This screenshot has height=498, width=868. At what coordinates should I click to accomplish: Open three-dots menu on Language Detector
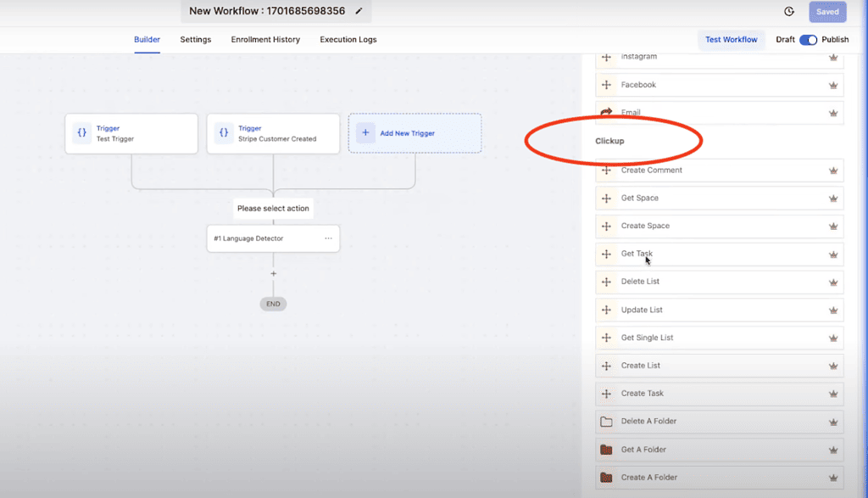(328, 238)
